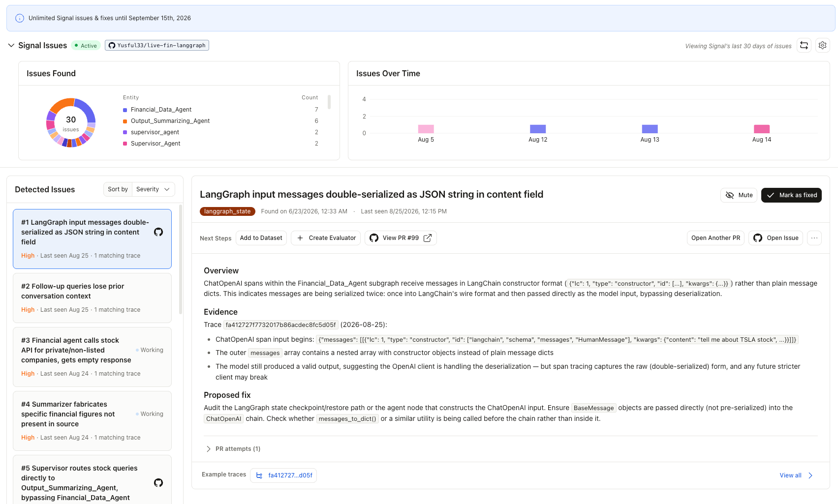The height and width of the screenshot is (504, 838).
Task: Collapse the Signal Issues section
Action: pyautogui.click(x=11, y=45)
